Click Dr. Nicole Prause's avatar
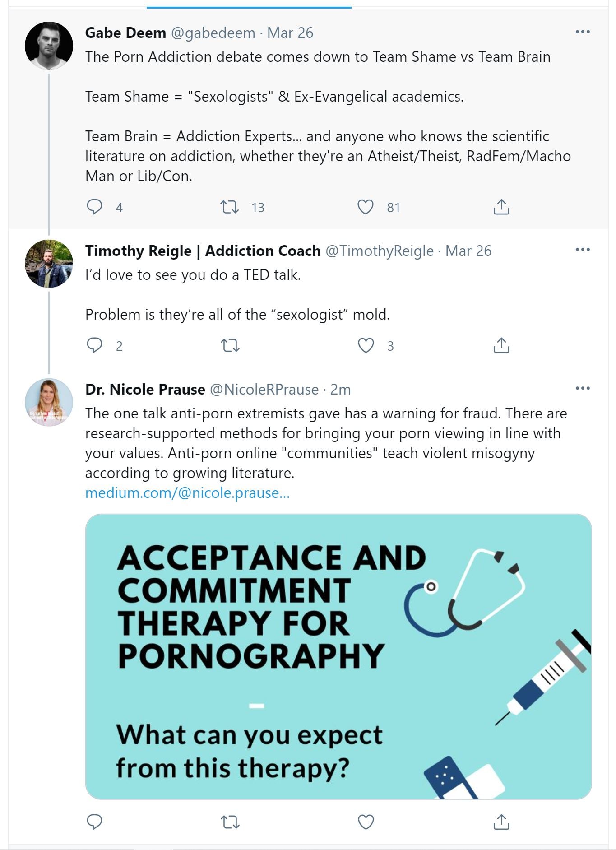This screenshot has width=616, height=850. (x=49, y=402)
